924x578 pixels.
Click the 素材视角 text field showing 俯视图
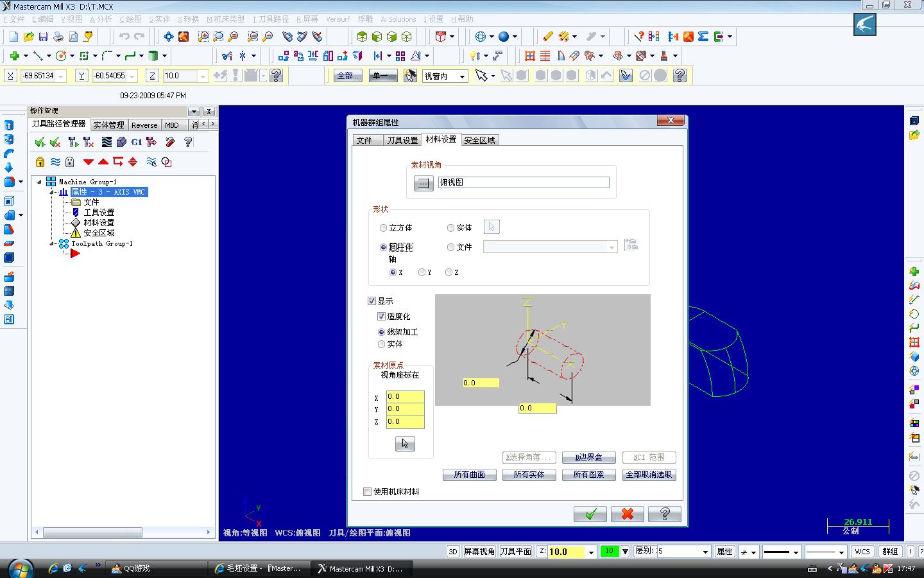pos(524,182)
